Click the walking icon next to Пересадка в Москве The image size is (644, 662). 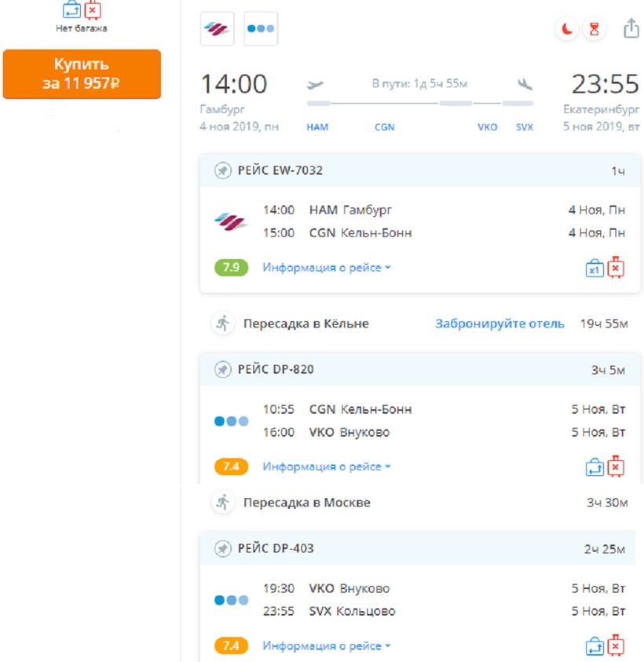pyautogui.click(x=223, y=503)
